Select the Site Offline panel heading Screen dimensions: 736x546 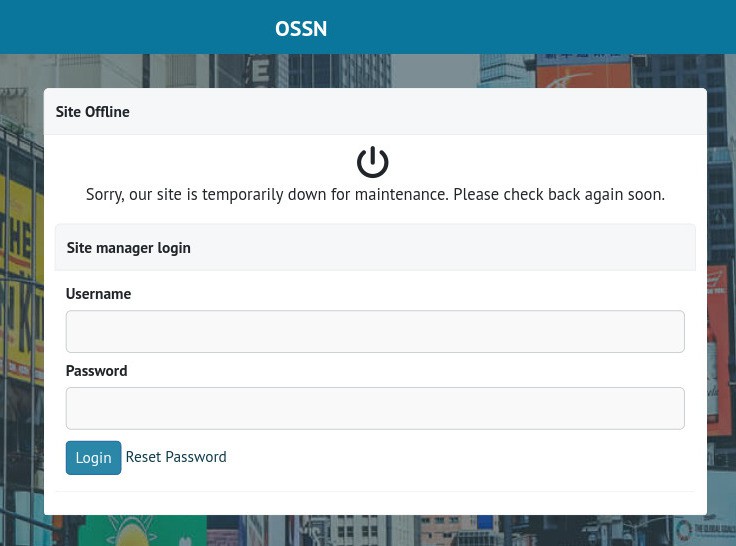click(93, 112)
